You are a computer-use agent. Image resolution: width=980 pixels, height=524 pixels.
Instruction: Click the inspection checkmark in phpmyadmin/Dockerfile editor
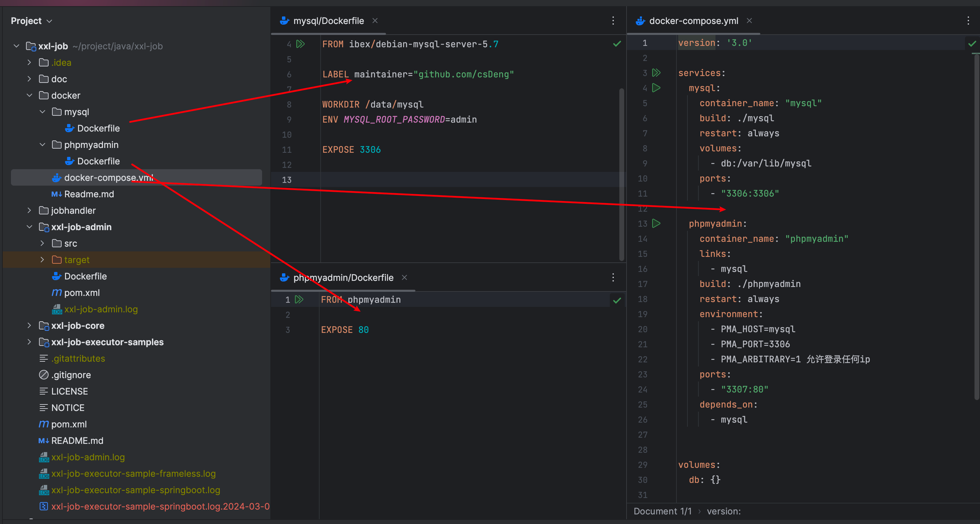(617, 300)
